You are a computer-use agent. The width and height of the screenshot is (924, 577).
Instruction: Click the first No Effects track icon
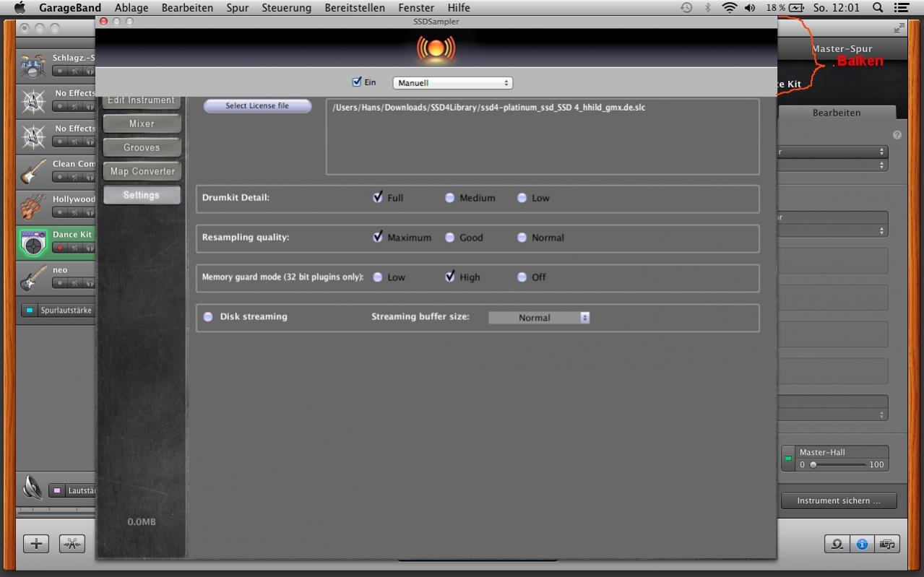click(x=33, y=102)
